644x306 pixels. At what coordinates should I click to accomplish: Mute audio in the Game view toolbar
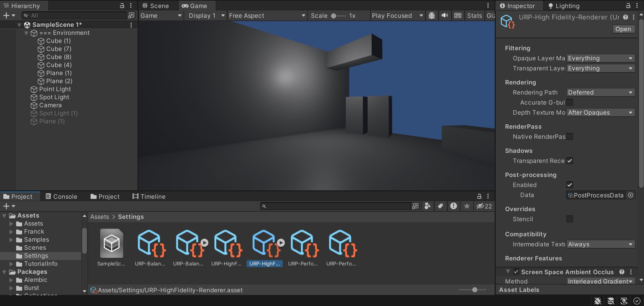445,15
